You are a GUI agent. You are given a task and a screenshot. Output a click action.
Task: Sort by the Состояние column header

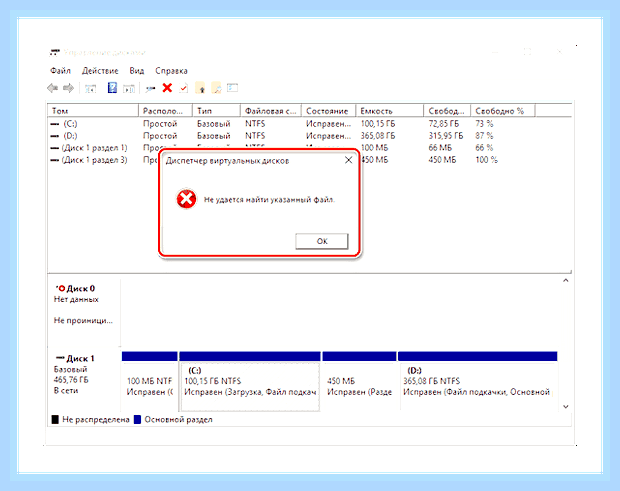point(329,111)
